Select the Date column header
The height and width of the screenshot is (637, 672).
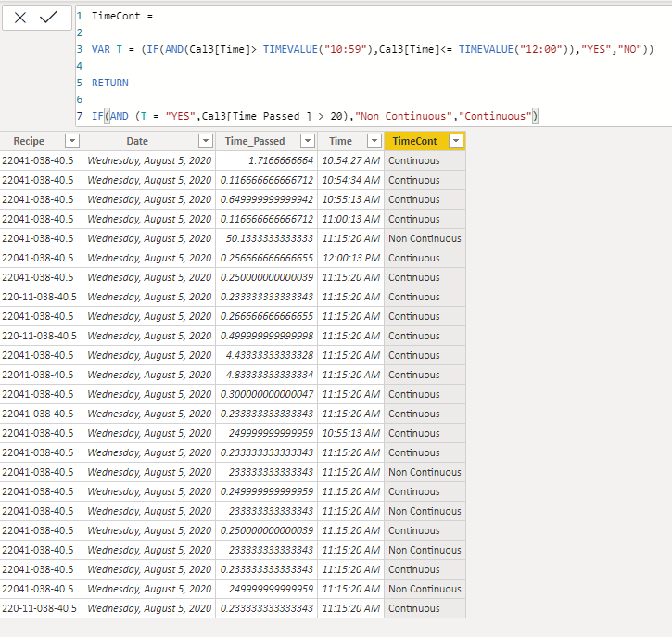137,141
